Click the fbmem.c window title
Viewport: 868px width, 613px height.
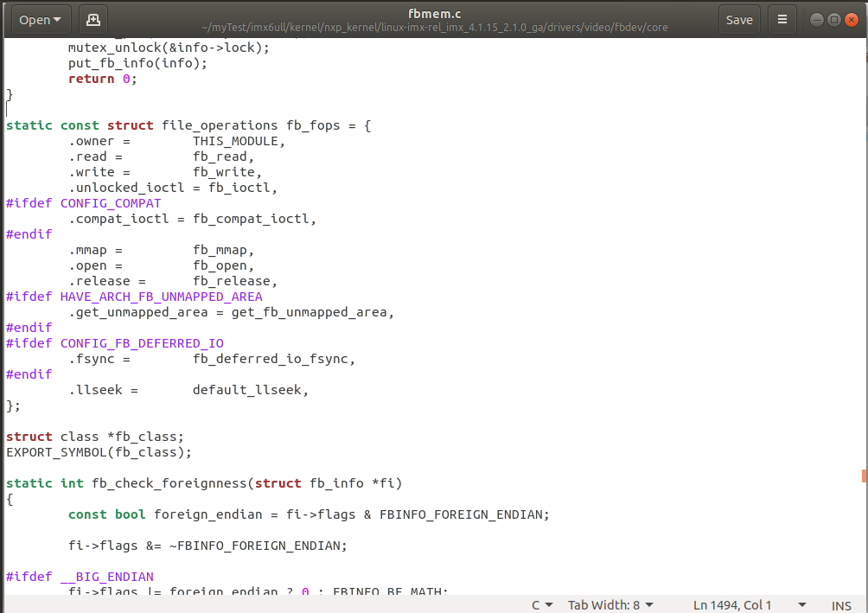coord(435,13)
